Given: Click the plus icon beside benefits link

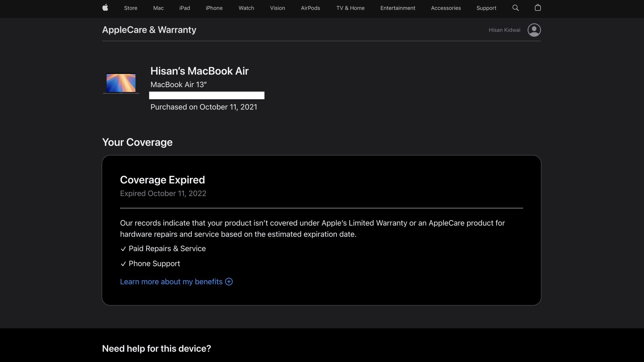Looking at the screenshot, I should [229, 282].
